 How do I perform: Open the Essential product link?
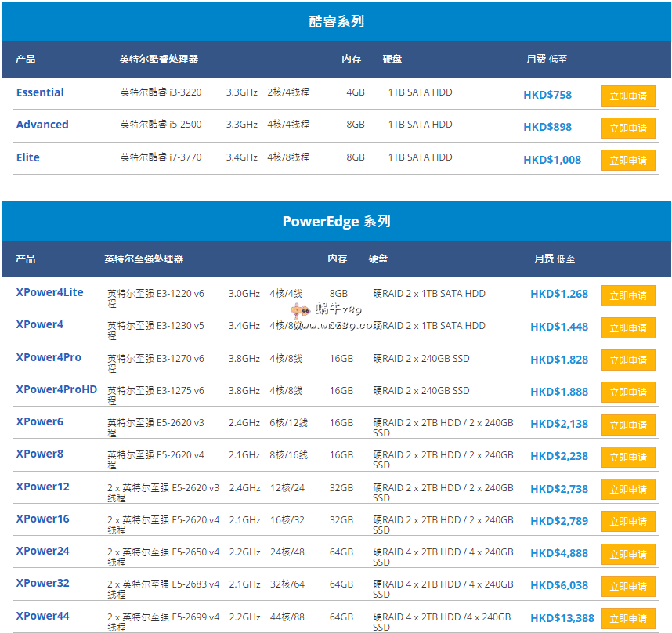tap(40, 92)
